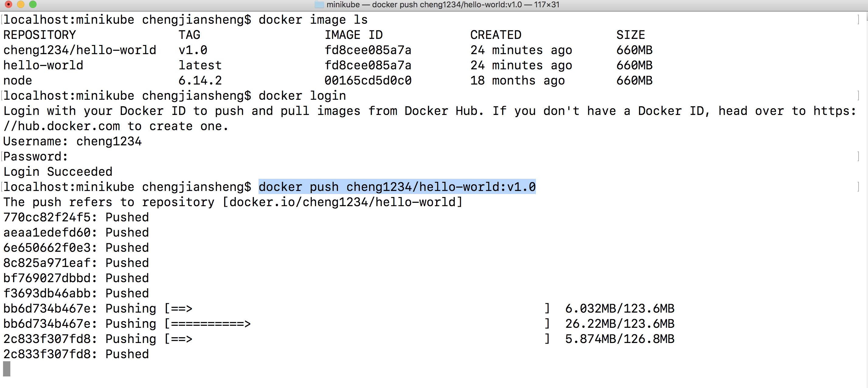Click the window title text in title bar
This screenshot has width=868, height=388.
coord(443,5)
